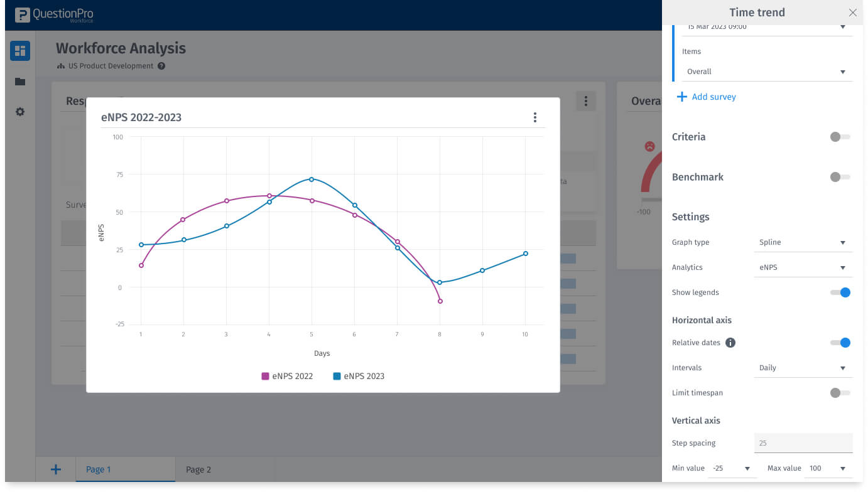This screenshot has width=868, height=492.
Task: Click the eNPS 2023 data point at day 1
Action: pyautogui.click(x=141, y=245)
